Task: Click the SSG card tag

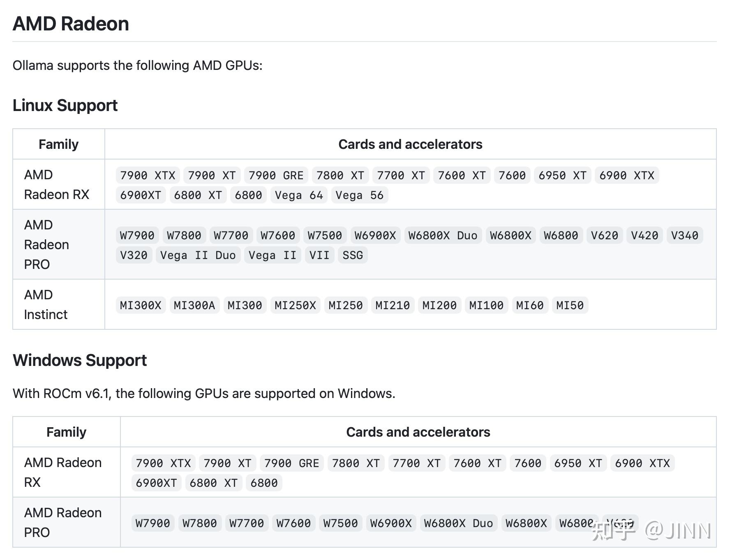Action: click(x=353, y=255)
